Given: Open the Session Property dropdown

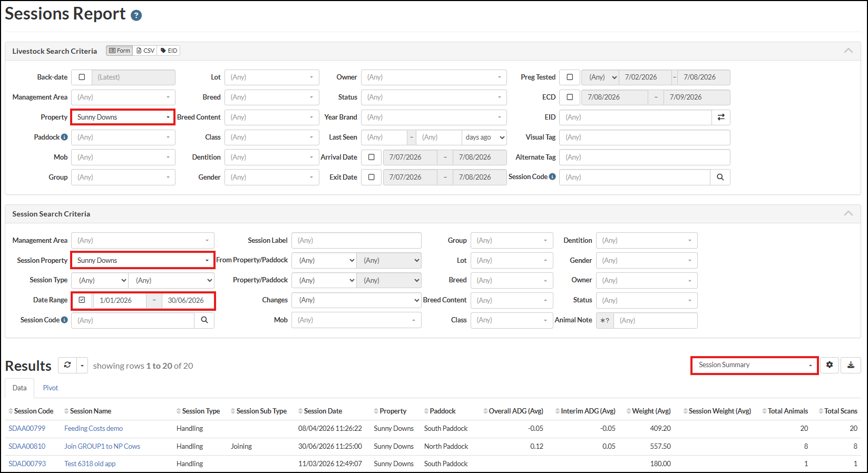Looking at the screenshot, I should (143, 260).
